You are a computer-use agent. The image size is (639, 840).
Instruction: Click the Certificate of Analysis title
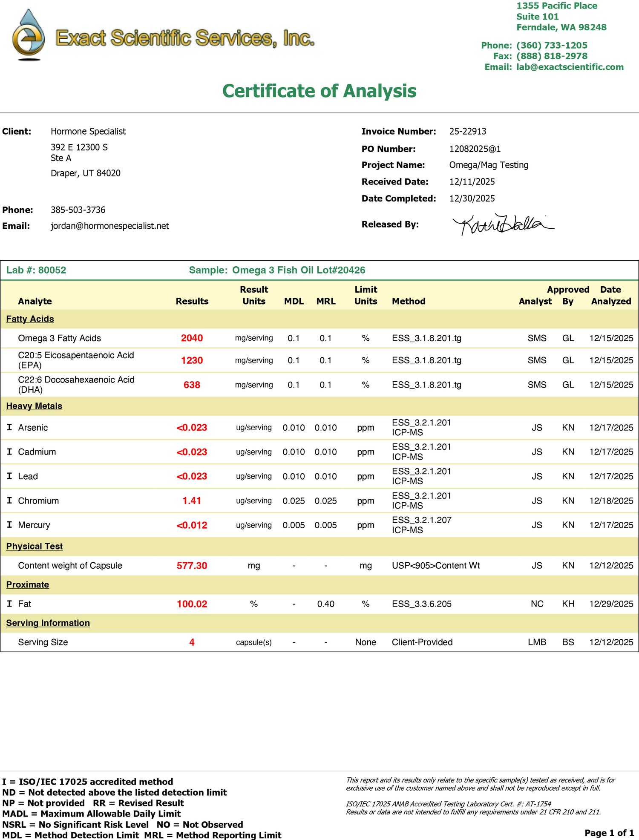click(319, 91)
